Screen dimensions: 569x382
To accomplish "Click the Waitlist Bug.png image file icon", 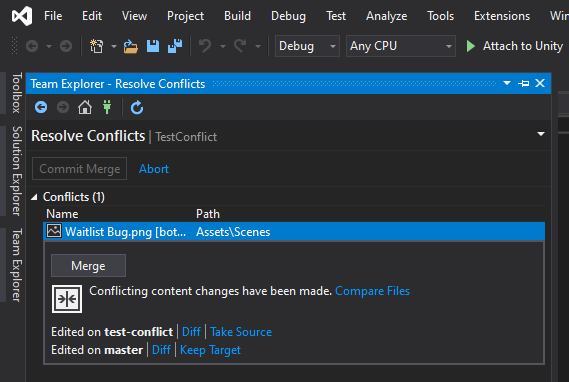I will tap(54, 231).
